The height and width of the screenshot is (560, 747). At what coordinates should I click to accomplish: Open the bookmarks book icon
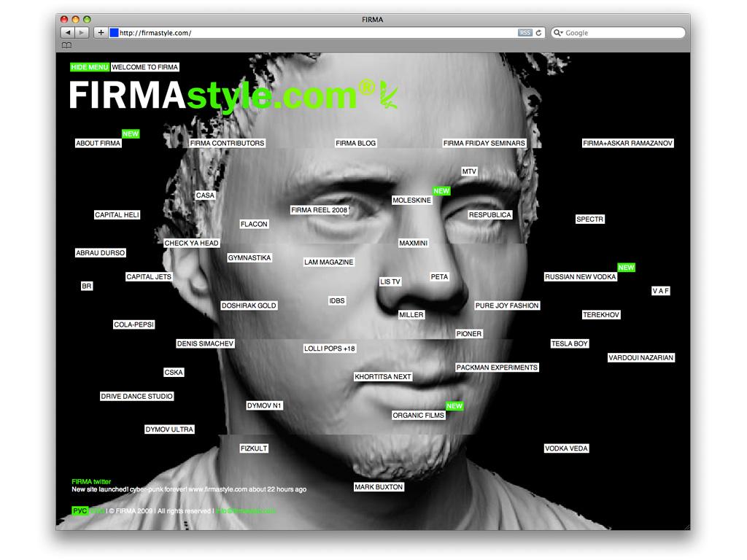coord(66,45)
